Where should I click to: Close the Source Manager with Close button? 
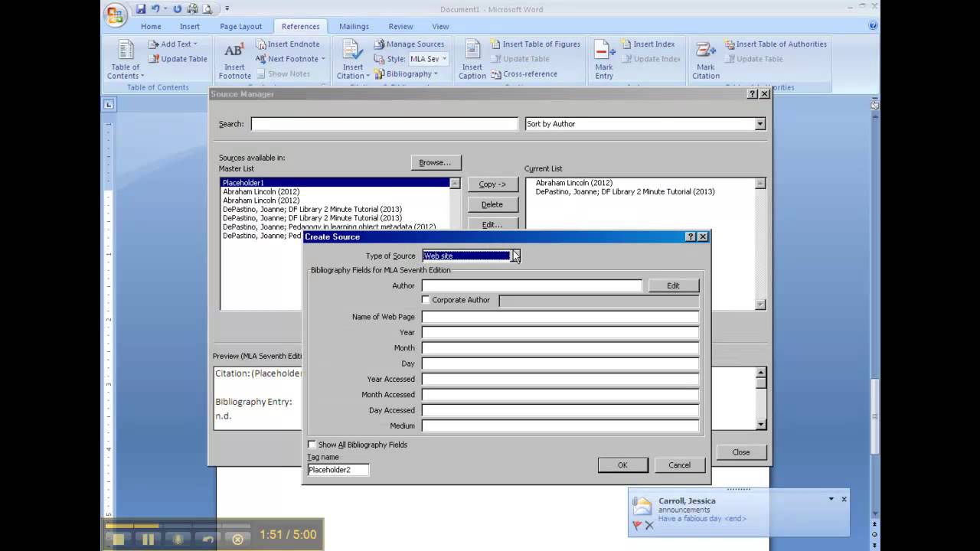pyautogui.click(x=741, y=452)
